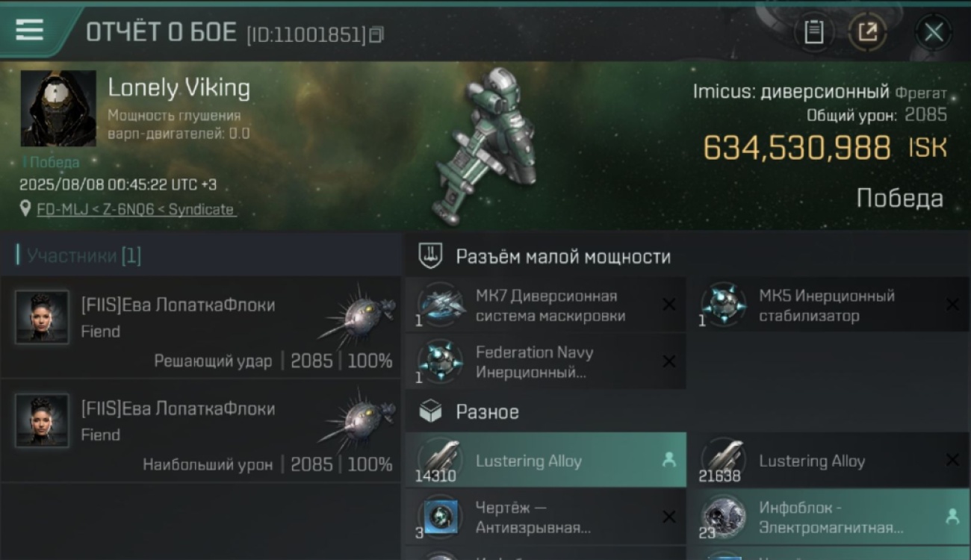The height and width of the screenshot is (560, 971).
Task: Open the FD-MLJ < Z-6NQ6 < Syndicate location link
Action: click(135, 210)
